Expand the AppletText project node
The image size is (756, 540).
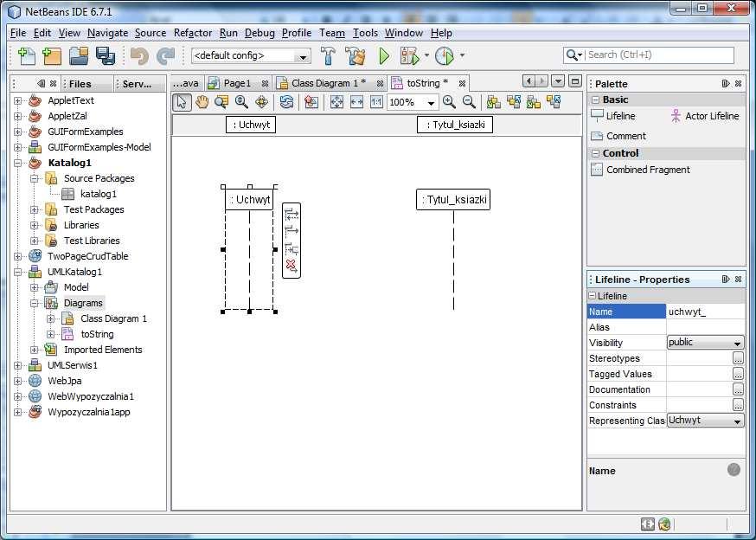point(18,101)
